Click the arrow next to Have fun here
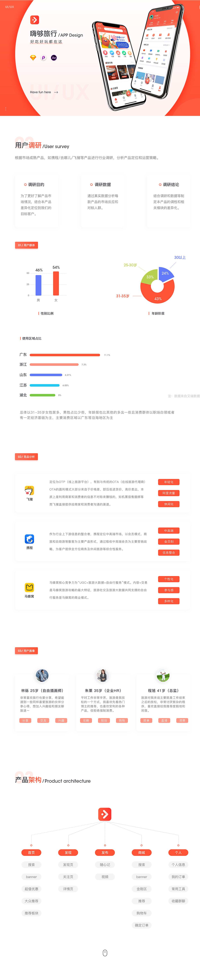 tap(56, 92)
